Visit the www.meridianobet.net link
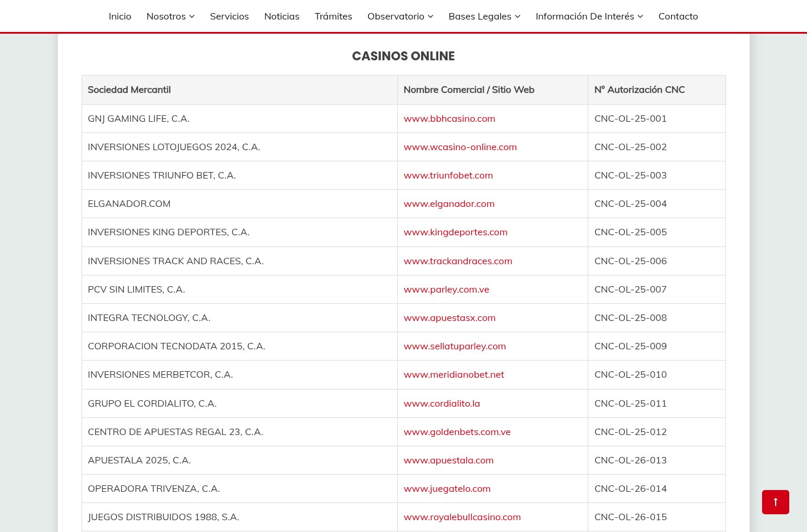Viewport: 807px width, 532px height. tap(453, 374)
